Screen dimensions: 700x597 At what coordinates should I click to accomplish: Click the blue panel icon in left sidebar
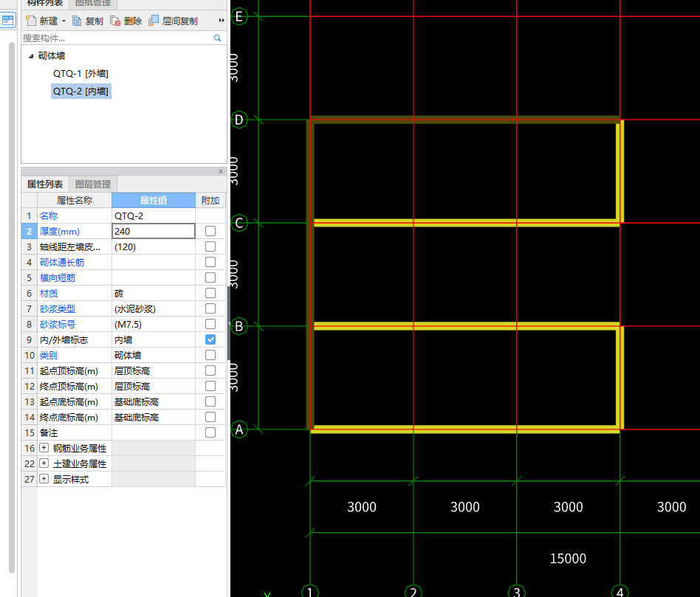(x=7, y=20)
